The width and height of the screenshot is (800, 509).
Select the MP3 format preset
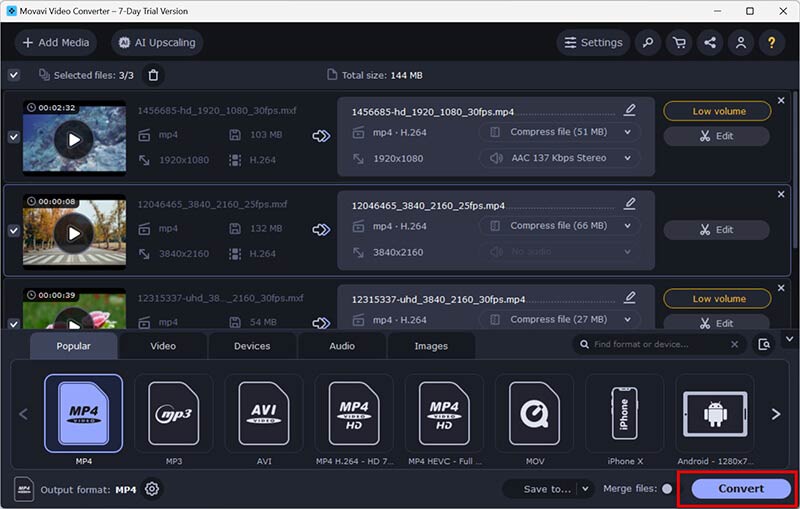(173, 414)
